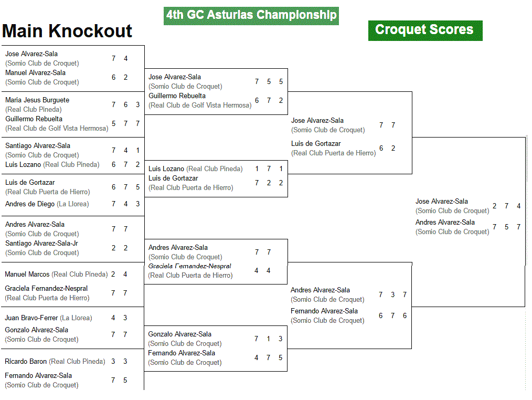Click the Croquet Scores green banner
The width and height of the screenshot is (532, 400).
(x=425, y=30)
